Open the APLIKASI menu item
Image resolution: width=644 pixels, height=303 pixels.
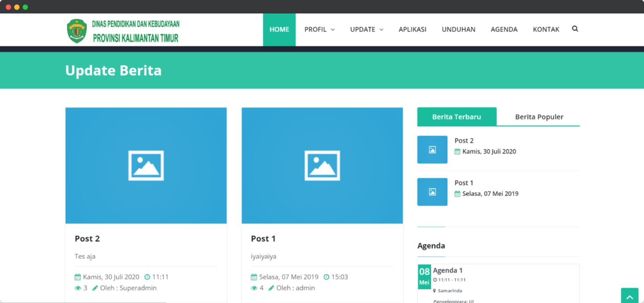click(412, 29)
